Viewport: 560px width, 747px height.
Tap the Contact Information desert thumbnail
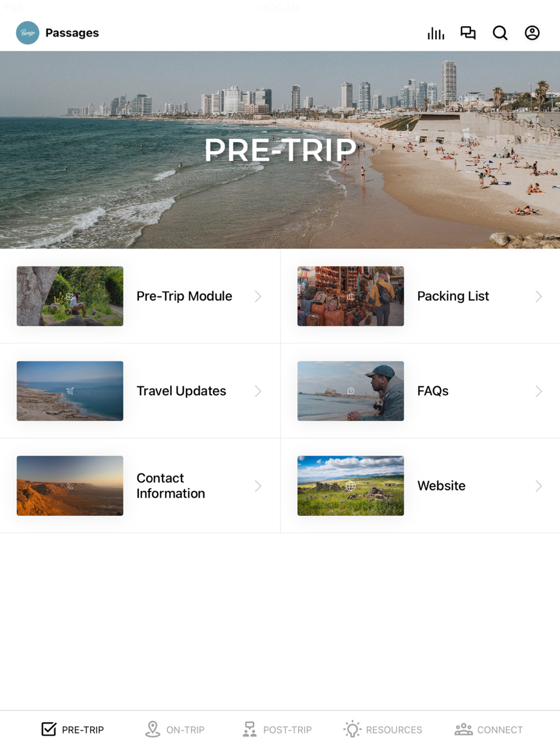[x=70, y=485]
